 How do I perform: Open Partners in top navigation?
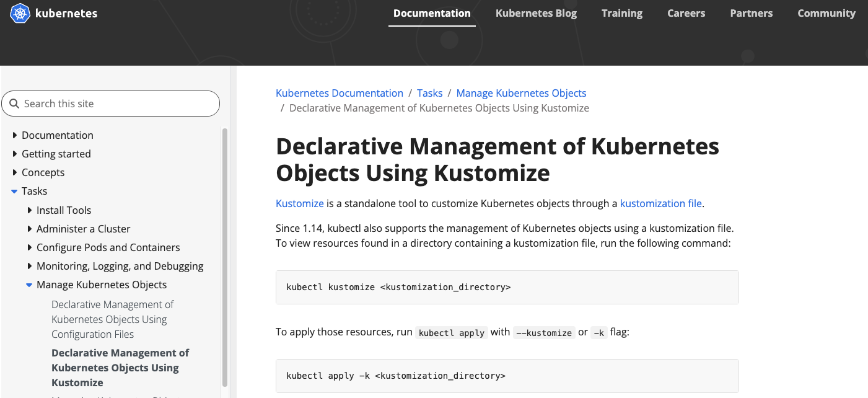(751, 13)
